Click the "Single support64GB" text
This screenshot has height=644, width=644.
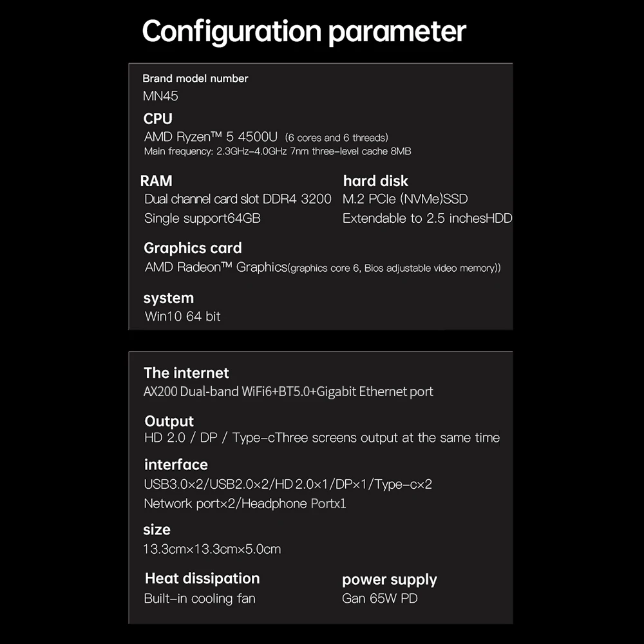tap(202, 218)
